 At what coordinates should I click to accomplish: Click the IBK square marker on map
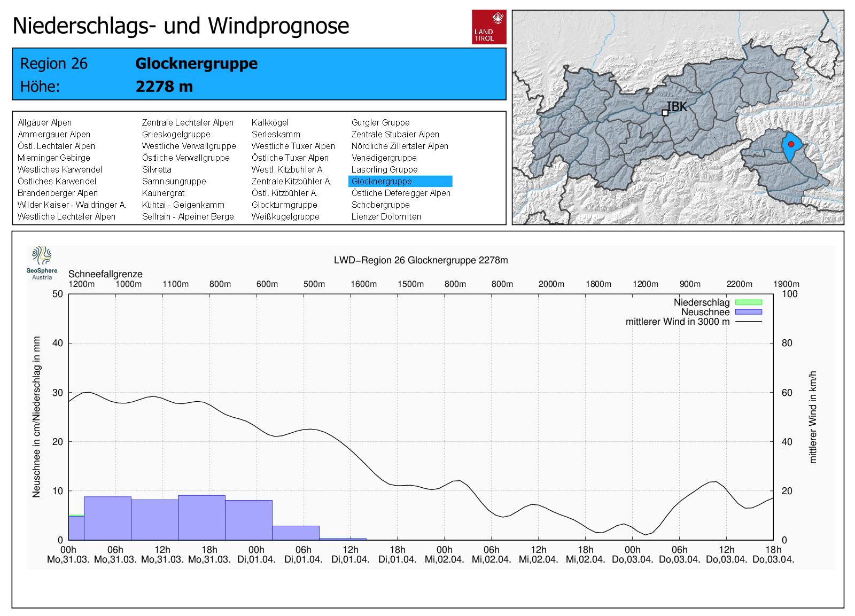[665, 113]
